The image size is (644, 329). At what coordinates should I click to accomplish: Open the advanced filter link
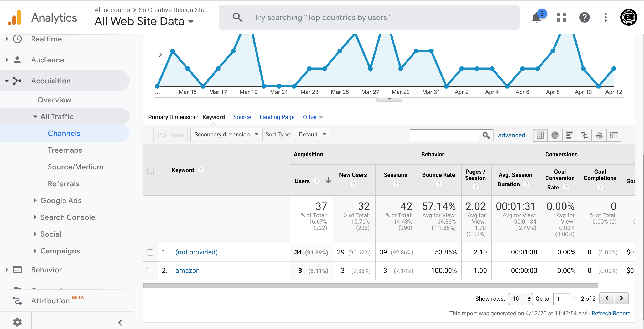pos(511,135)
